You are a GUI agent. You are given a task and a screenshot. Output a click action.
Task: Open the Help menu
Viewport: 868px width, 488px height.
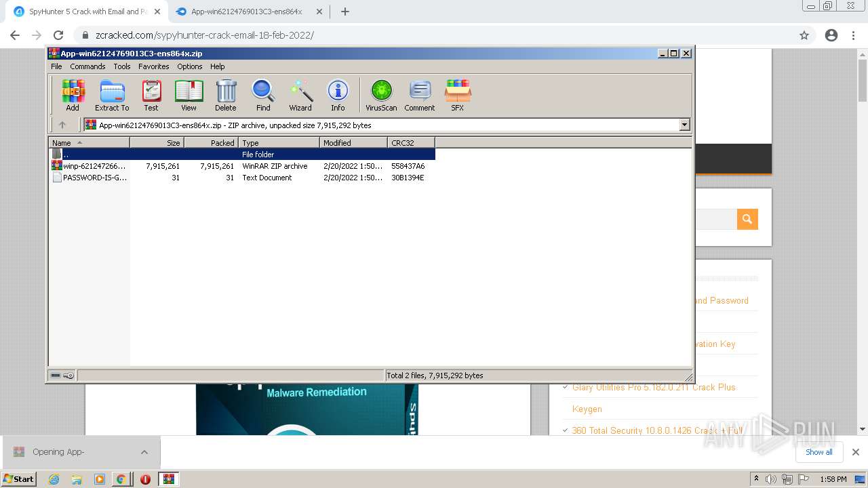pos(218,66)
